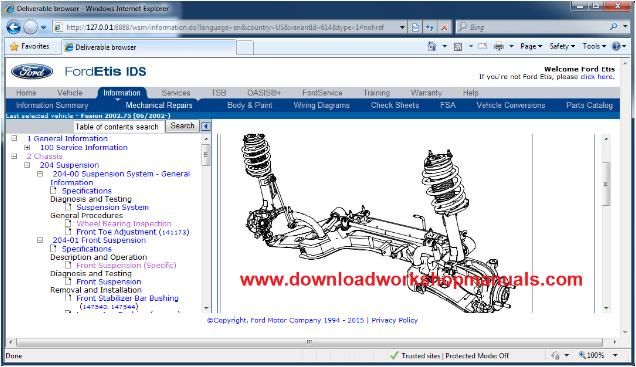Open the Home navigation tab
This screenshot has height=367, width=636.
click(x=26, y=93)
